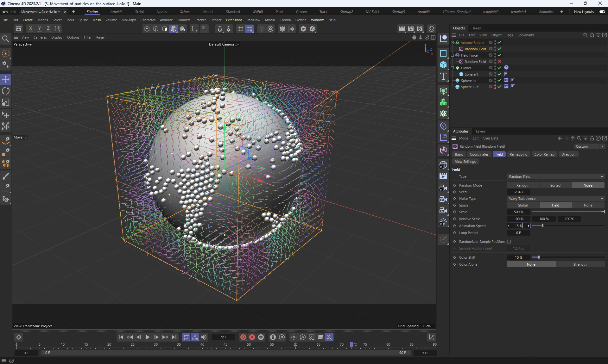The image size is (608, 364).
Task: Select the Move tool in left toolbar
Action: click(6, 79)
